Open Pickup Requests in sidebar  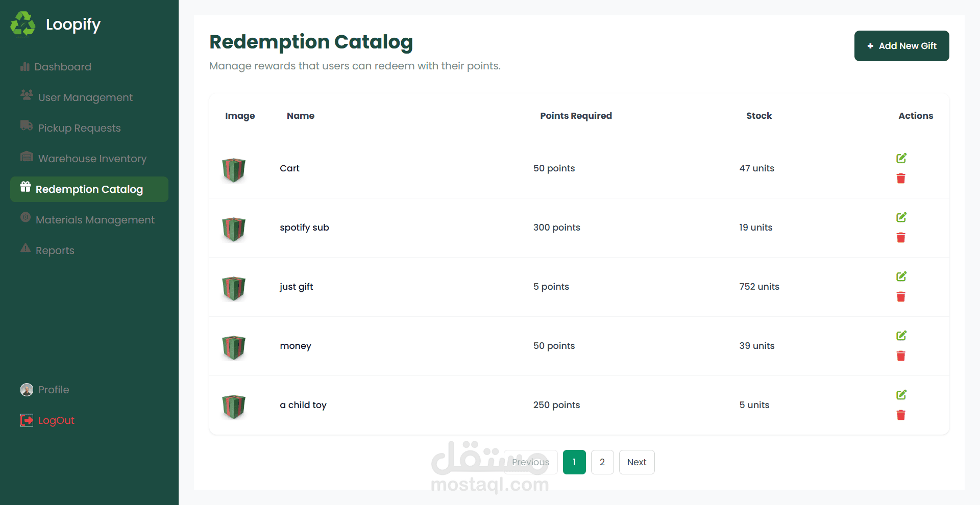pyautogui.click(x=71, y=128)
